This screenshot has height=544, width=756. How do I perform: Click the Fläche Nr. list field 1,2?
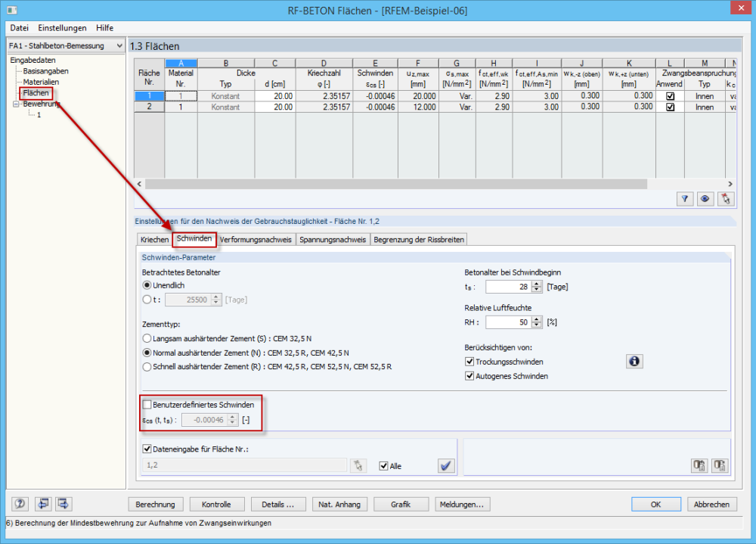pyautogui.click(x=245, y=465)
